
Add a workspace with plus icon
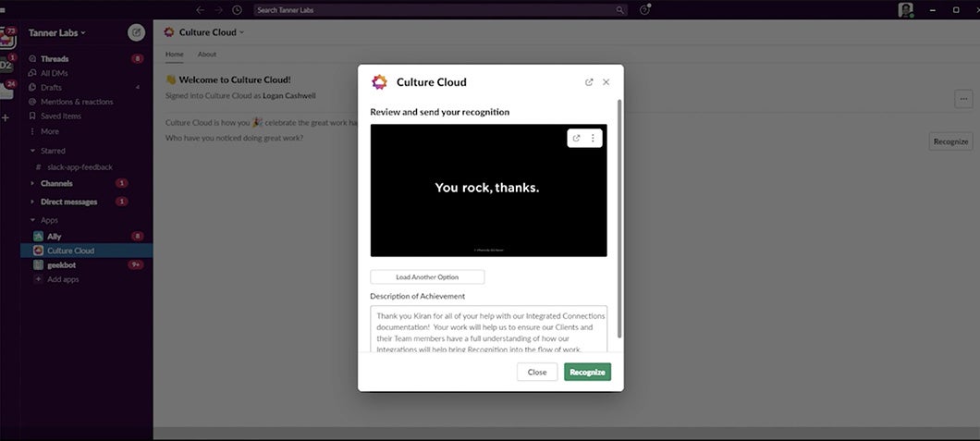pyautogui.click(x=6, y=117)
